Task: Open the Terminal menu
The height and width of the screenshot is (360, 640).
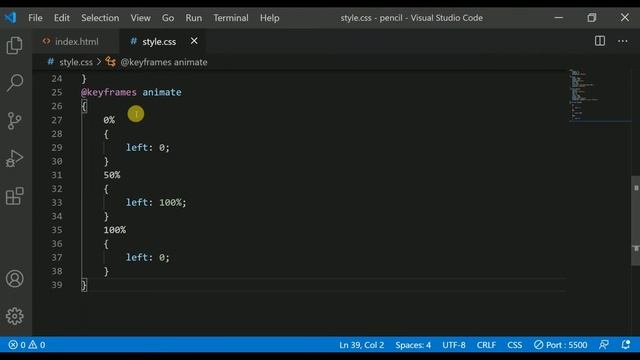Action: pyautogui.click(x=231, y=18)
